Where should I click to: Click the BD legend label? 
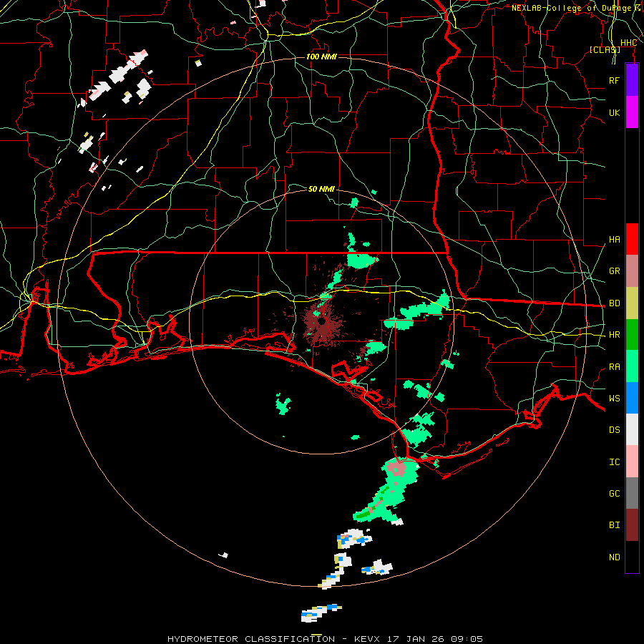click(614, 303)
